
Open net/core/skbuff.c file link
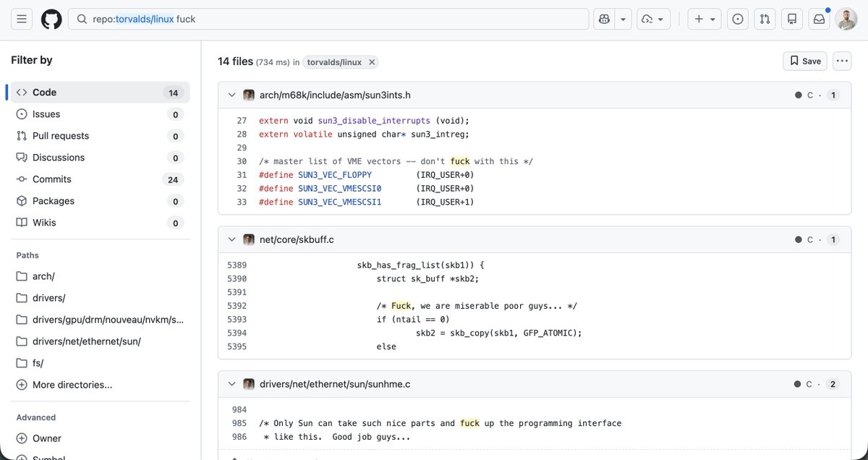pyautogui.click(x=297, y=239)
